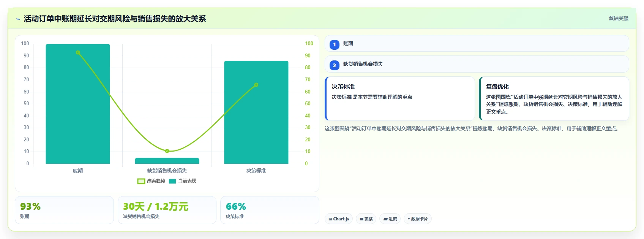The image size is (644, 239).
Task: Click the icon inside the 表格 tag
Action: 361,219
